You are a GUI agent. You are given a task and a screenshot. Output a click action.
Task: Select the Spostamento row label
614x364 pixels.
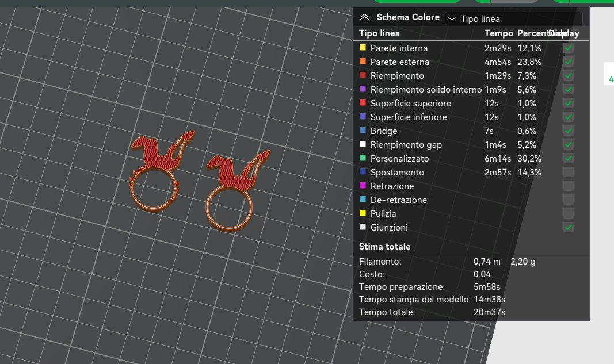[397, 172]
